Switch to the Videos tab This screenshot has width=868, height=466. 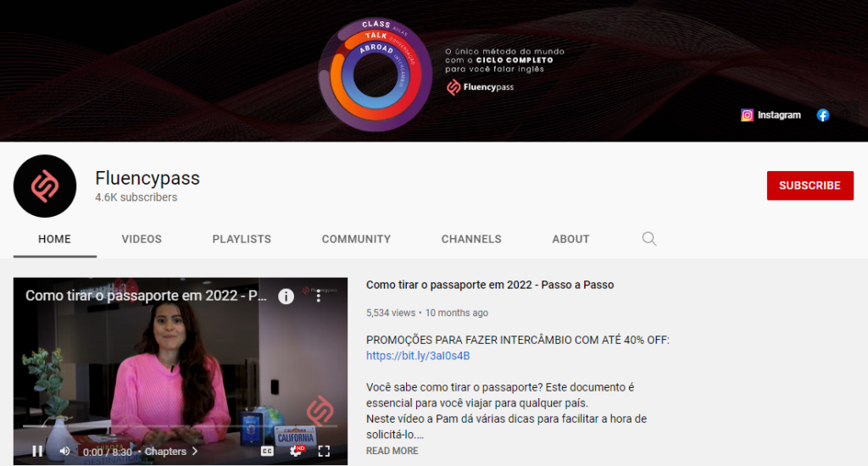point(142,239)
